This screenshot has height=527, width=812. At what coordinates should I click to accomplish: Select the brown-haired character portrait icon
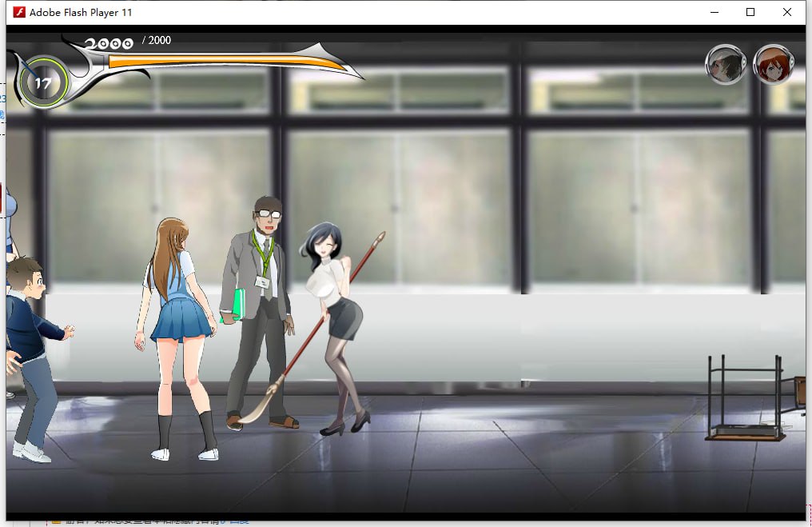[726, 65]
